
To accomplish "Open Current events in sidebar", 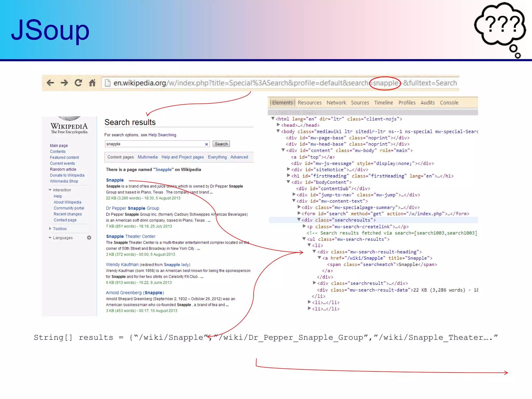I will coord(62,163).
